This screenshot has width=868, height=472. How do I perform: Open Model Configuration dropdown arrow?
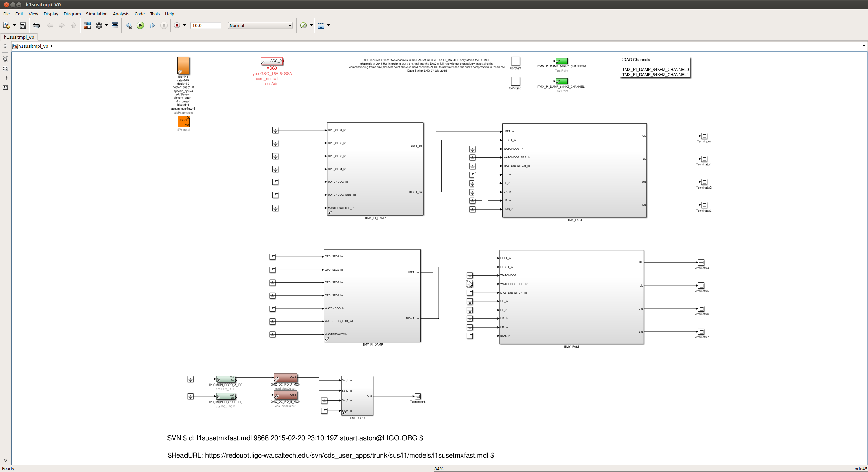[x=106, y=25]
